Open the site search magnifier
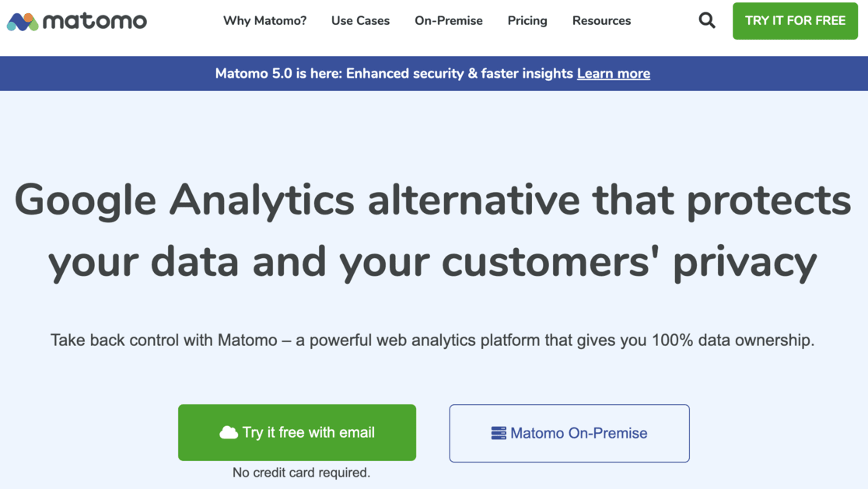 (706, 20)
